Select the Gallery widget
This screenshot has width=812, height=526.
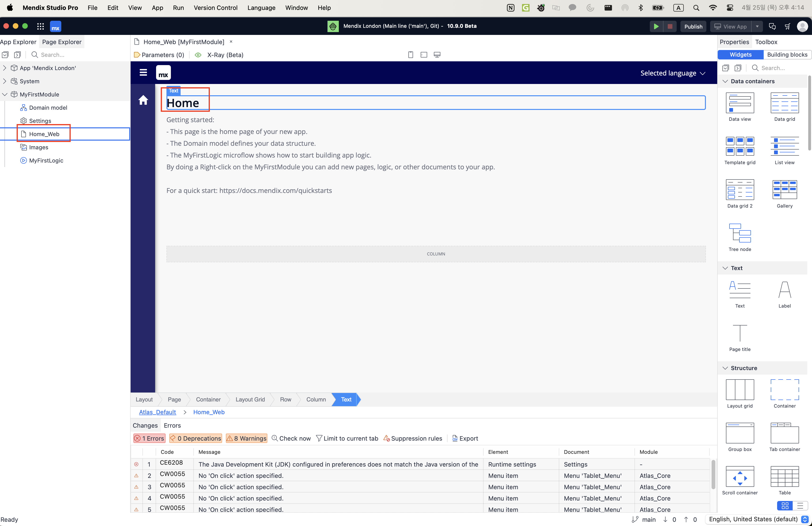coord(784,194)
